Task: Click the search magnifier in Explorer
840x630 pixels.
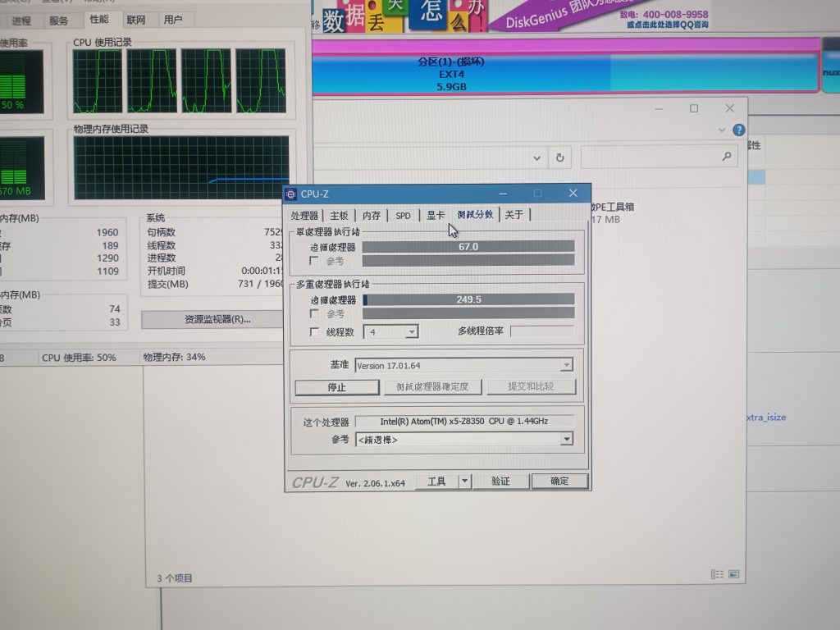Action: tap(727, 156)
